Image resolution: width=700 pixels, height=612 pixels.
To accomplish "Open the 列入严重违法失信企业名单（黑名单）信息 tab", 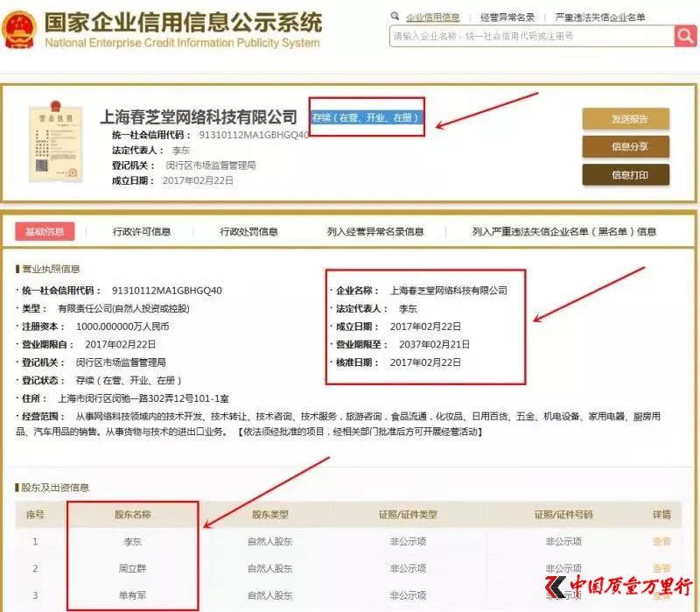I will coord(564,231).
